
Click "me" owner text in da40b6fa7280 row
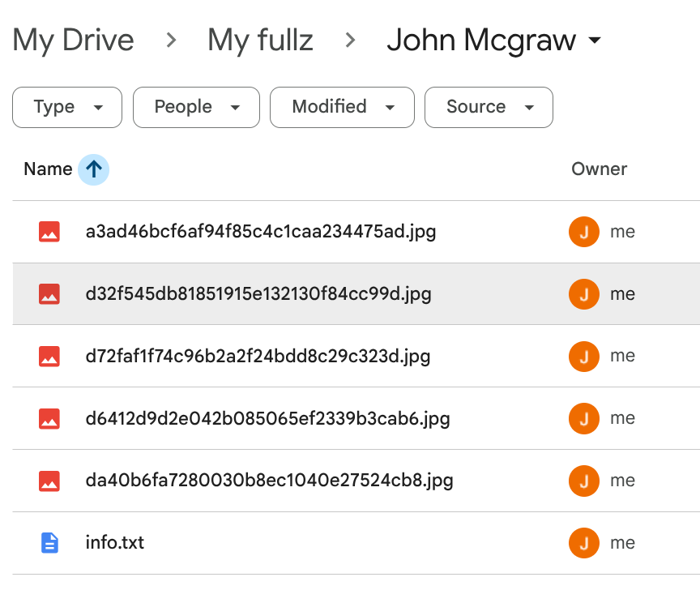coord(622,481)
